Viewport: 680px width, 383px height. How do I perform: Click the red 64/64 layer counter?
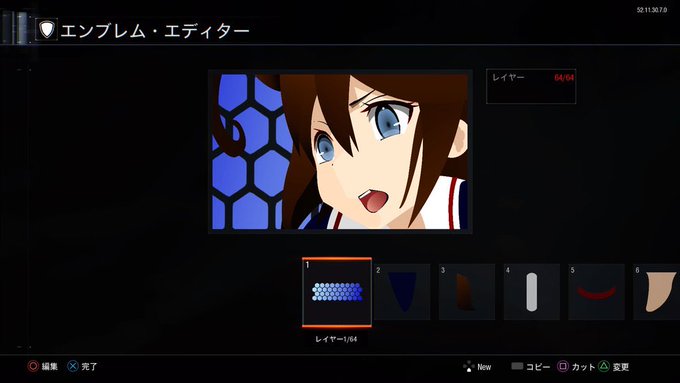click(x=564, y=78)
